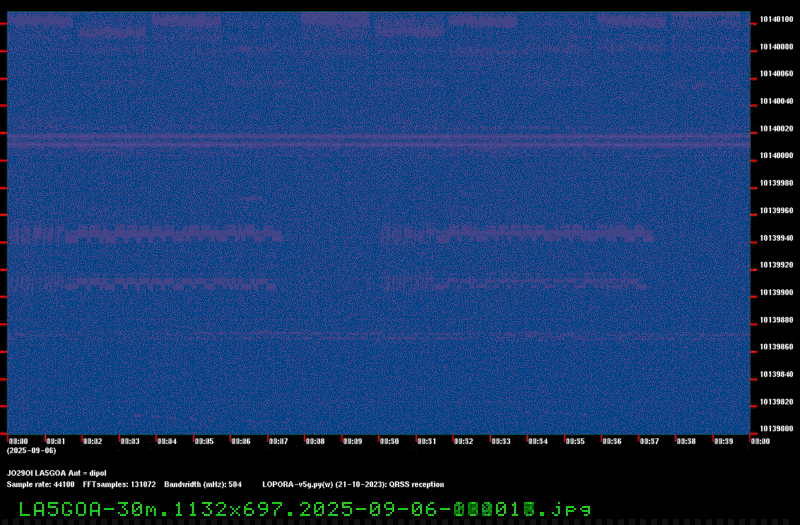The width and height of the screenshot is (800, 525).
Task: Click the 10139920 frequency label
Action: [x=776, y=265]
